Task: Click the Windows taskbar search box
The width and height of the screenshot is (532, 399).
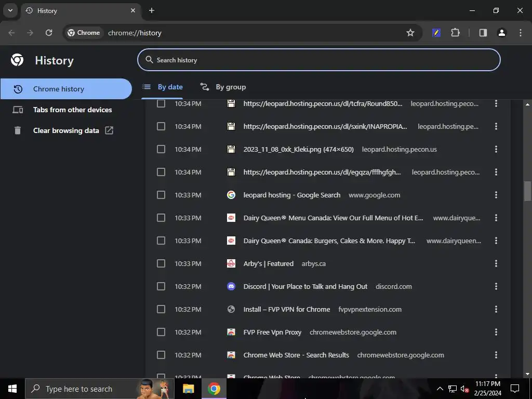Action: pyautogui.click(x=99, y=389)
